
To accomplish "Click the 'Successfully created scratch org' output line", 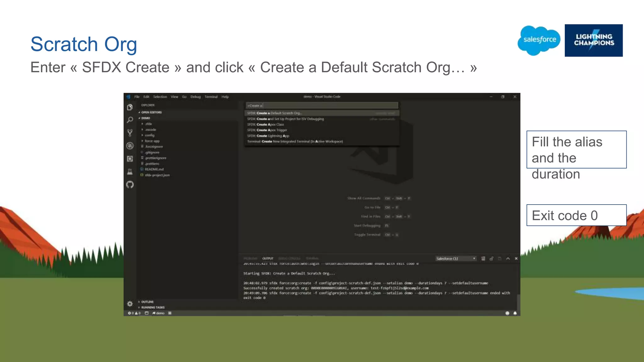I will tap(336, 288).
